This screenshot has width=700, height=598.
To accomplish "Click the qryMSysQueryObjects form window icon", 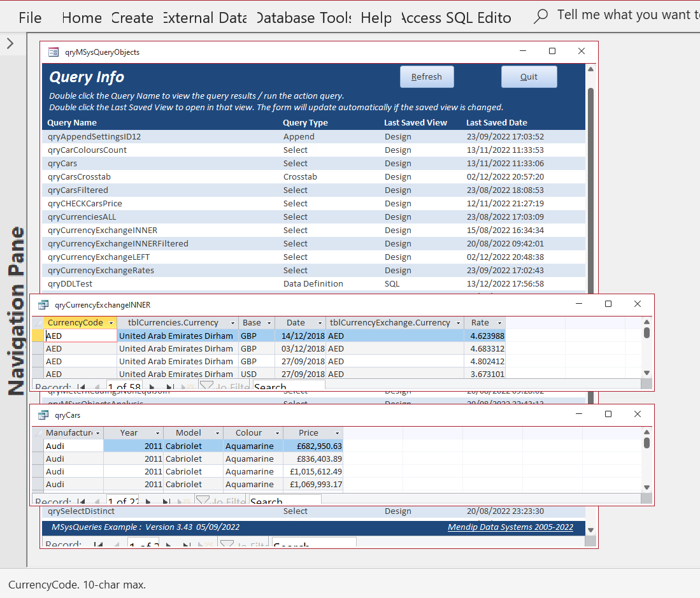I will [x=53, y=52].
